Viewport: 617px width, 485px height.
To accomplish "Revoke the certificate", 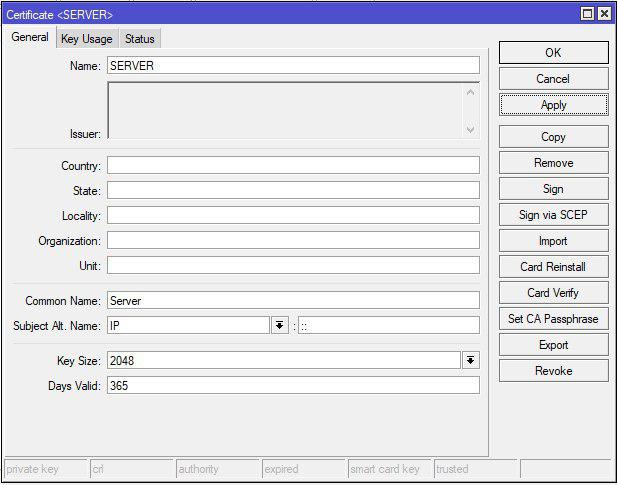I will click(x=553, y=371).
